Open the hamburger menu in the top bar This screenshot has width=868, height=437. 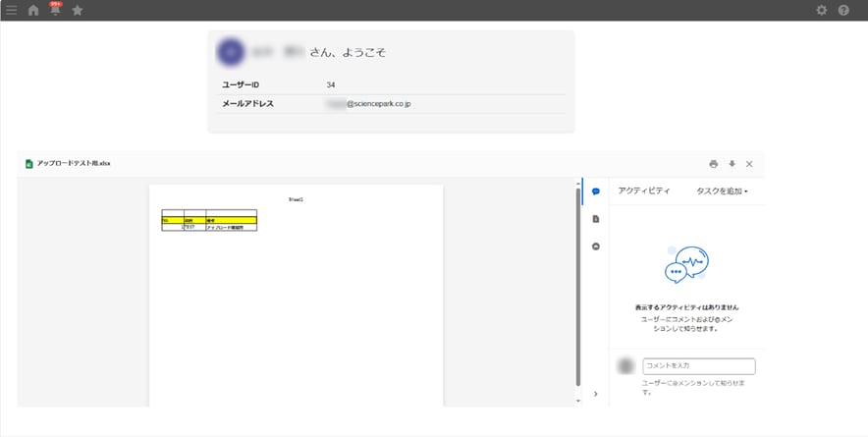coord(11,10)
